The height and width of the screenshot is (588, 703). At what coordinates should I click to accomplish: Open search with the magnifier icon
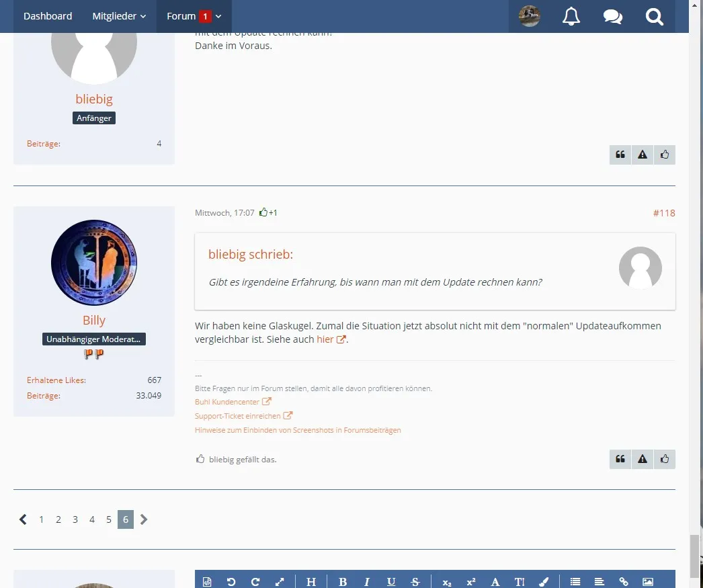click(654, 16)
